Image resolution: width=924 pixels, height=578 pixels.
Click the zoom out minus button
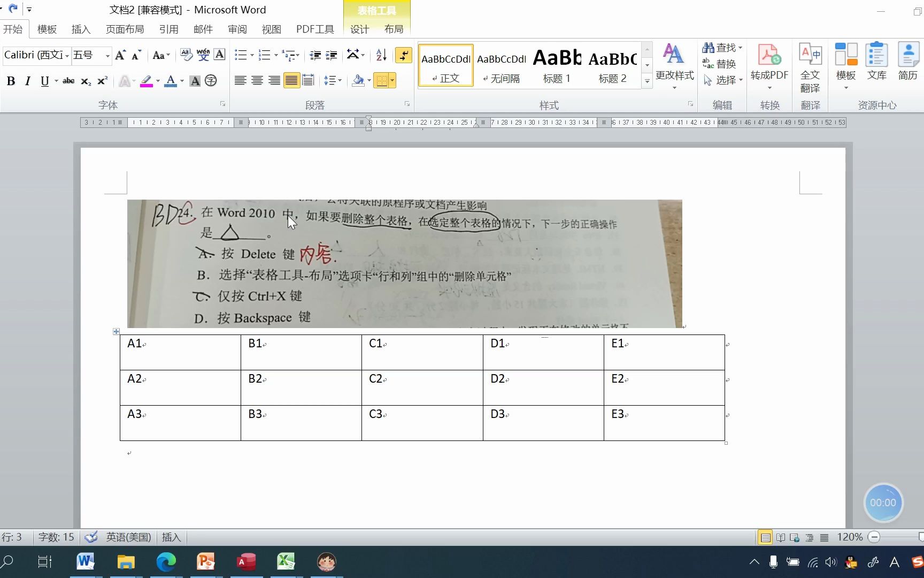coord(874,537)
